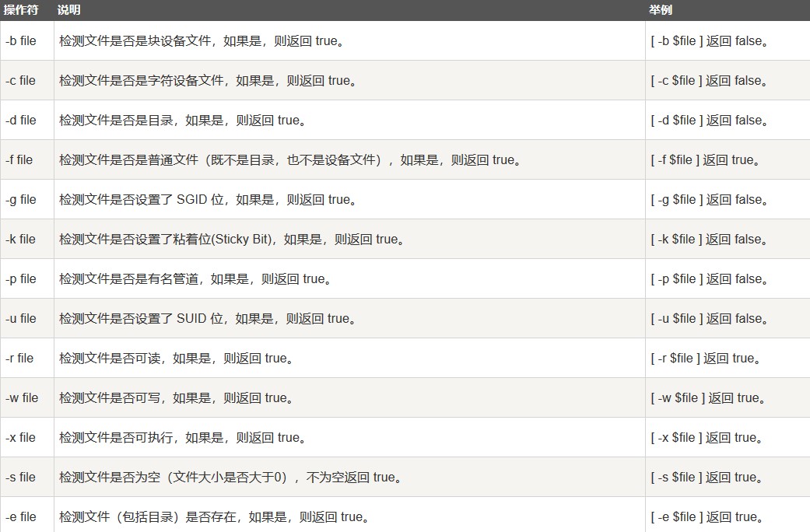Screen dimensions: 810x532
Task: Click example "[ -u $file ] 返回 false"
Action: click(710, 319)
